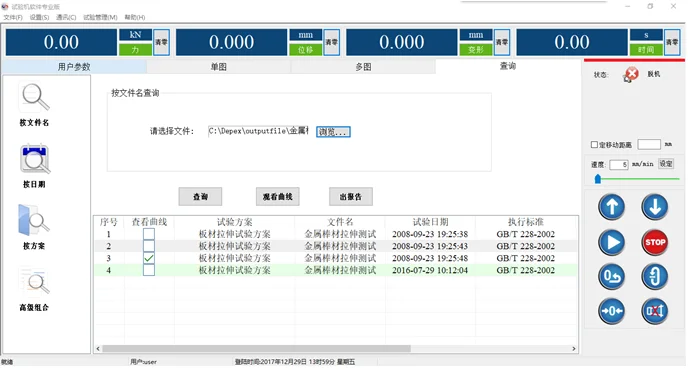Image resolution: width=688 pixels, height=370 pixels.
Task: Switch to the 多图 tab
Action: tap(363, 67)
